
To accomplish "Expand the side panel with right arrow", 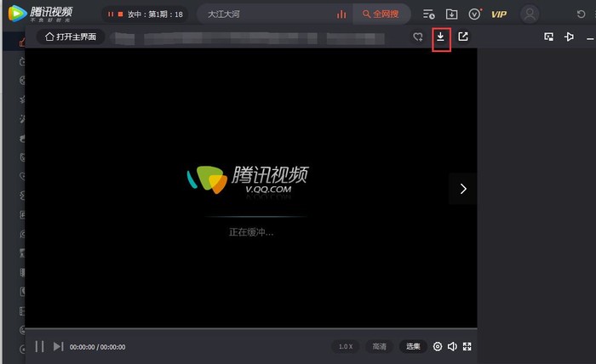I will click(x=463, y=189).
